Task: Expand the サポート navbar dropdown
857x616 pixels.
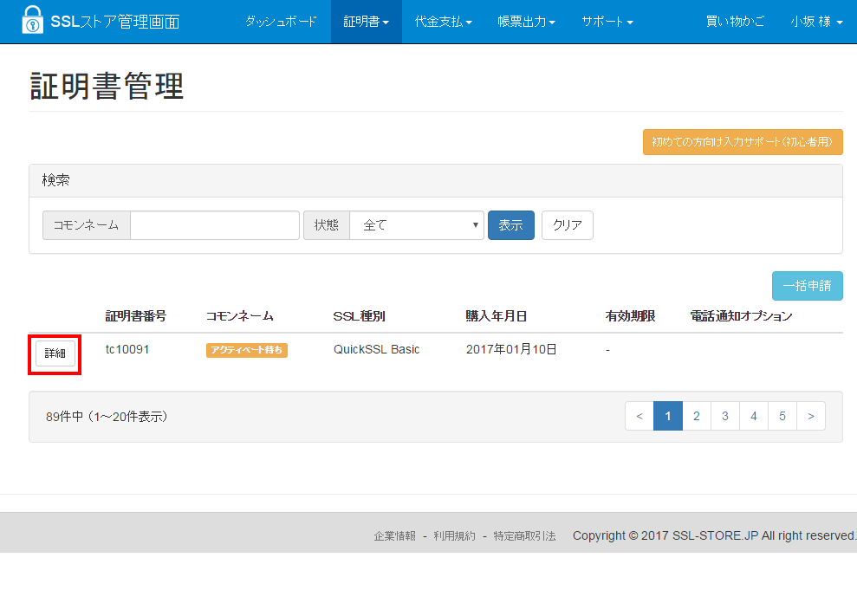Action: 607,22
